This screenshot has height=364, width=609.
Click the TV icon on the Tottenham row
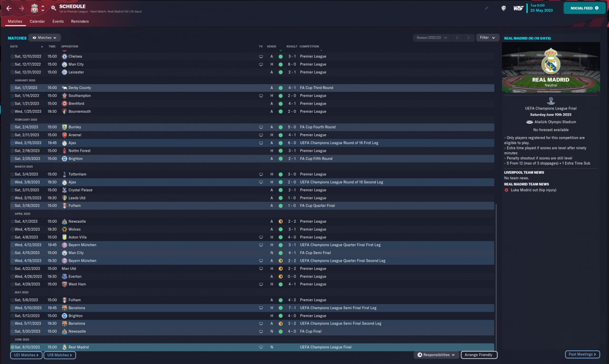pyautogui.click(x=261, y=174)
